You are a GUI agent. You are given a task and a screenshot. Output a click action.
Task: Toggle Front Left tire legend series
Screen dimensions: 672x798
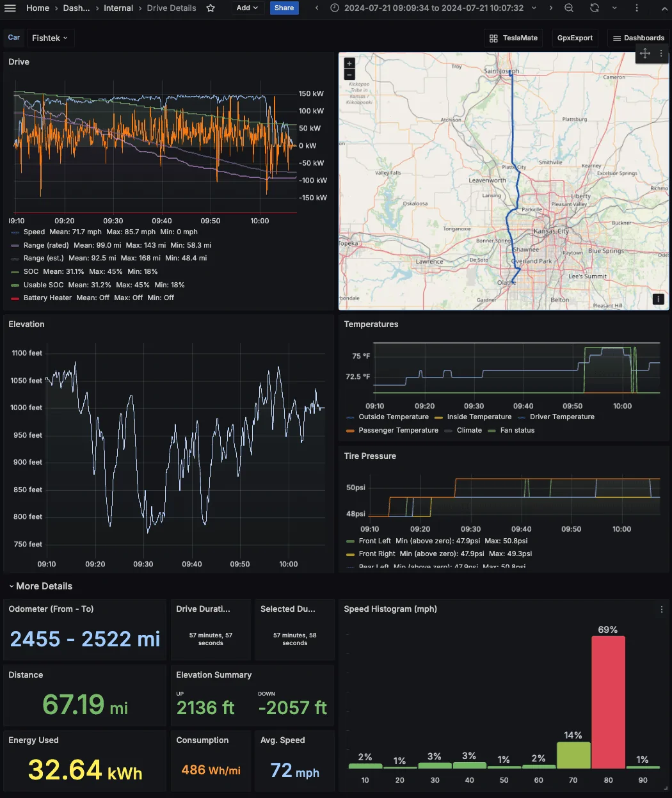pos(374,541)
